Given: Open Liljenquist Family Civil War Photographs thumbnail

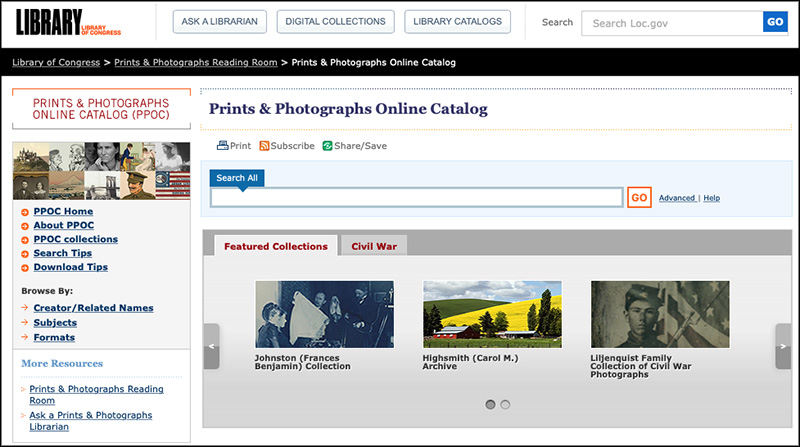Looking at the screenshot, I should pyautogui.click(x=660, y=314).
